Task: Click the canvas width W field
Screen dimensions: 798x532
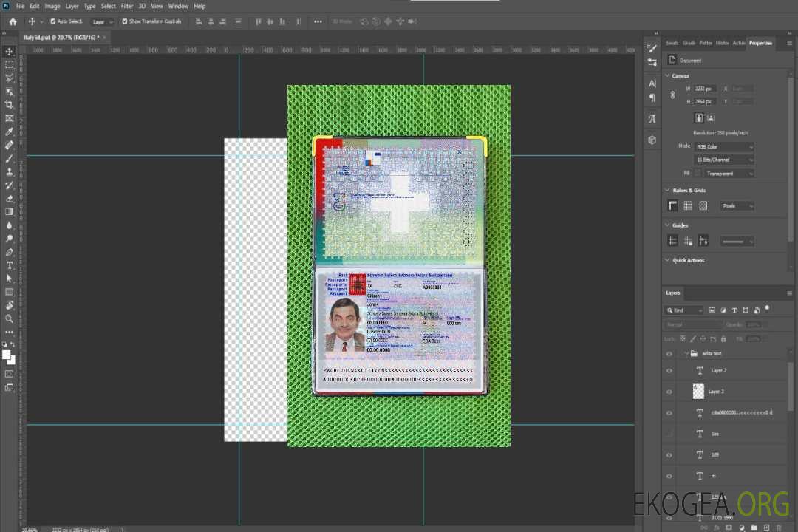Action: pos(705,89)
